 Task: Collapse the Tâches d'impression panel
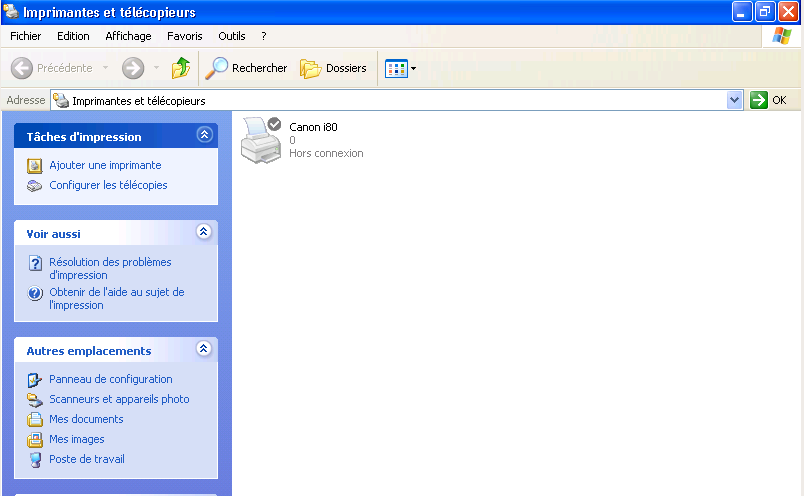[204, 135]
